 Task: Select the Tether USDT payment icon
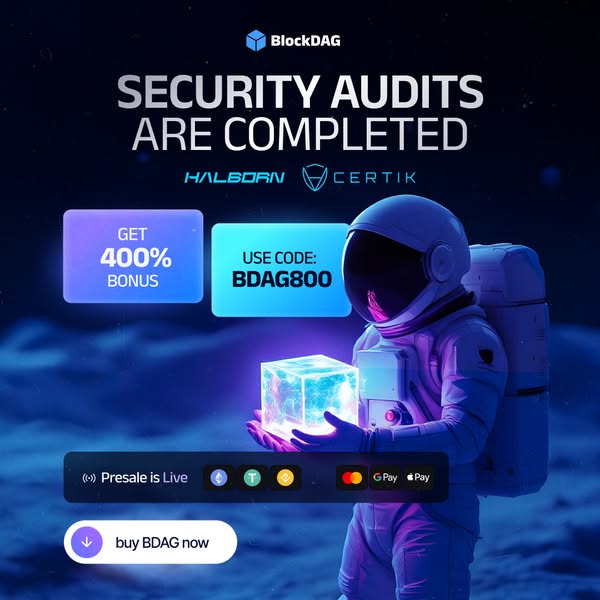252,478
